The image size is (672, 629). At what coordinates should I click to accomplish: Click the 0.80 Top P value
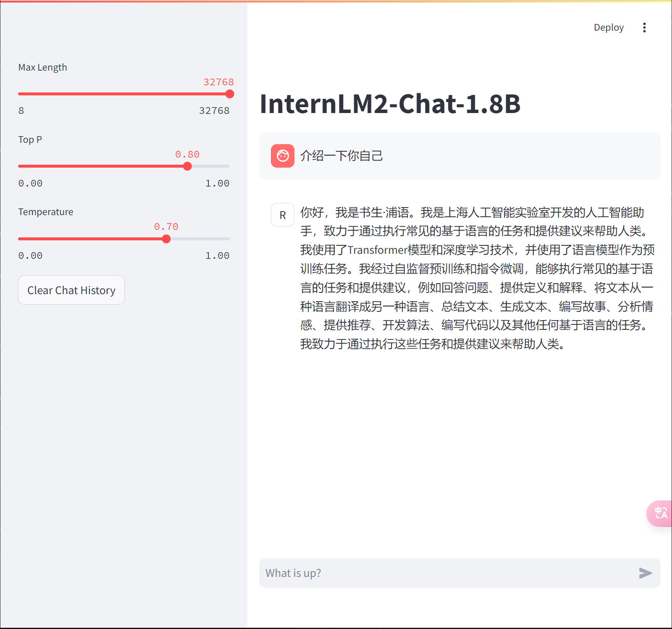187,155
